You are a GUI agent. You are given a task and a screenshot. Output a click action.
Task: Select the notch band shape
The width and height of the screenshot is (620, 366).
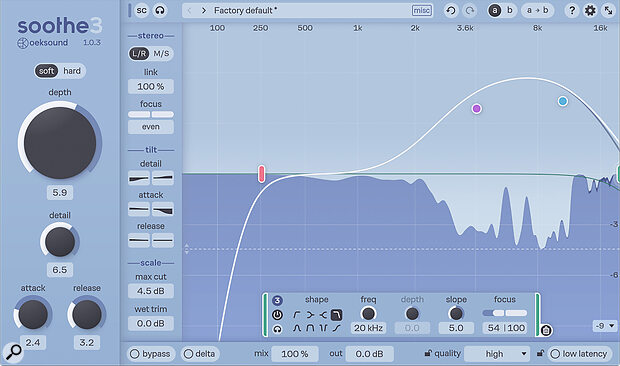[x=323, y=328]
